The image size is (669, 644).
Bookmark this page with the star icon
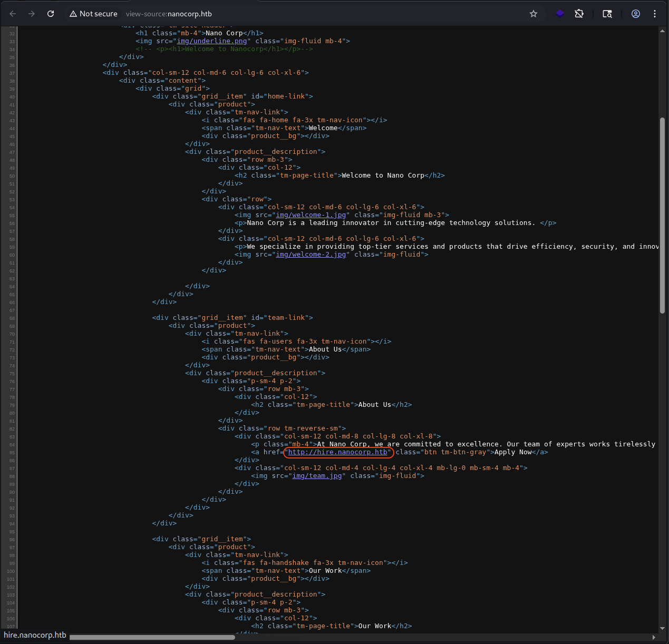534,14
